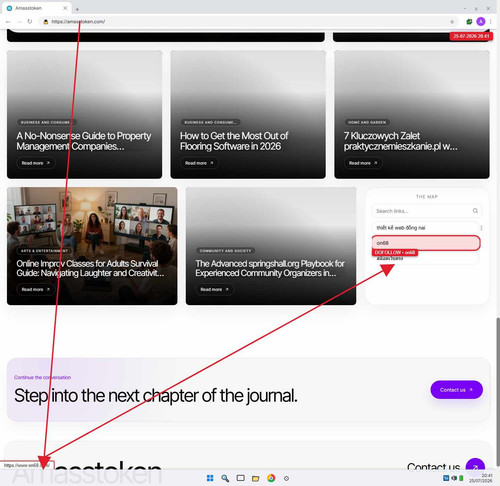
Task: Open the taskbar clock showing 20:41
Action: coord(480,478)
